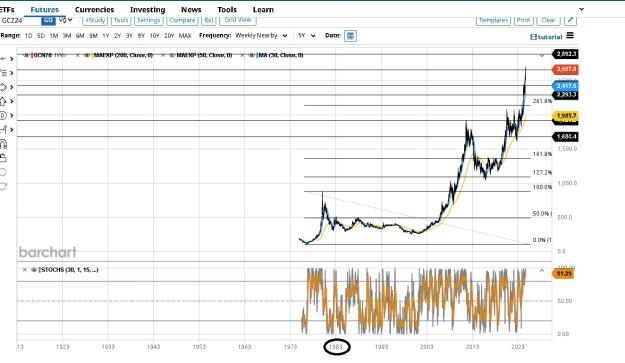Remove the MAEXP 50 study

163,55
